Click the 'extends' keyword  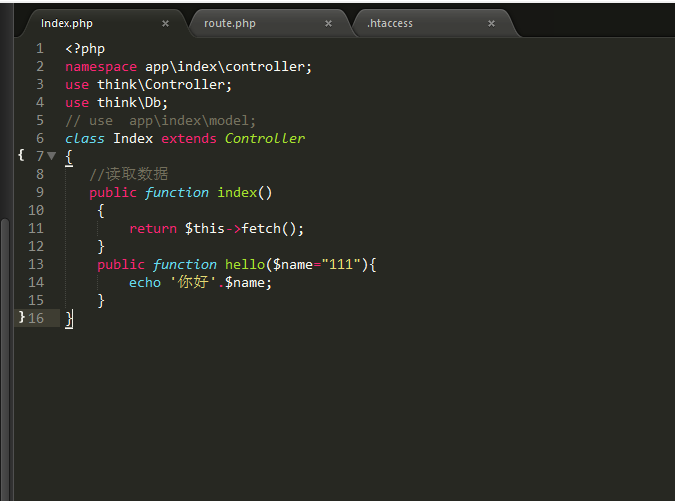pos(189,139)
